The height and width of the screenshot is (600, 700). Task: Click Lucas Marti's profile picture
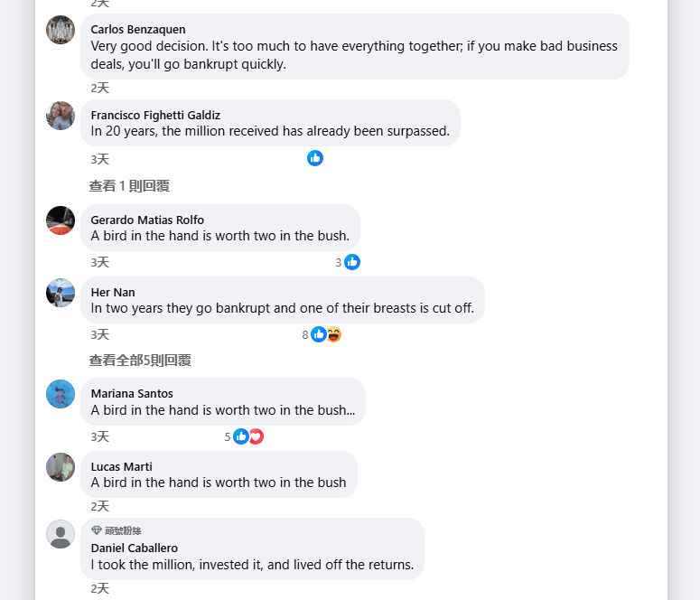pyautogui.click(x=61, y=467)
